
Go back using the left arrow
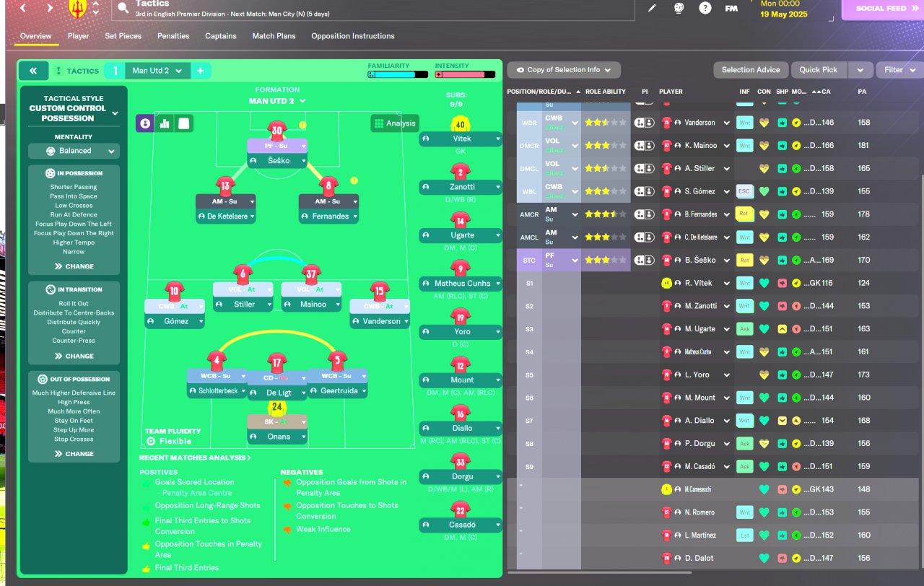(x=24, y=8)
